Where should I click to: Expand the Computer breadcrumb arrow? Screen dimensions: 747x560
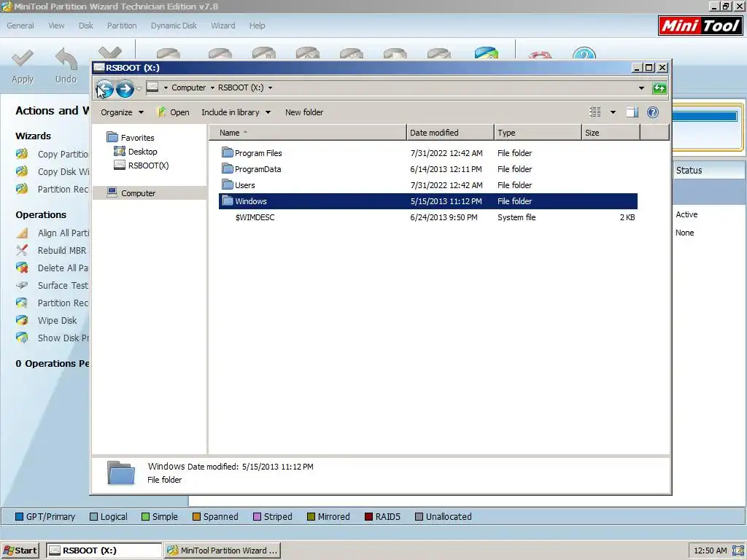pyautogui.click(x=212, y=87)
